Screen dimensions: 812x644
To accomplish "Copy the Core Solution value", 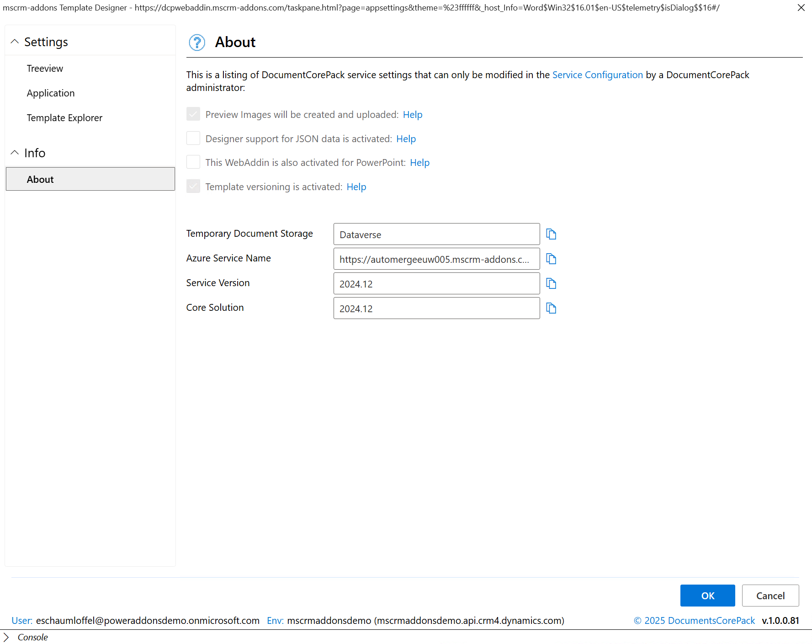I will [551, 308].
